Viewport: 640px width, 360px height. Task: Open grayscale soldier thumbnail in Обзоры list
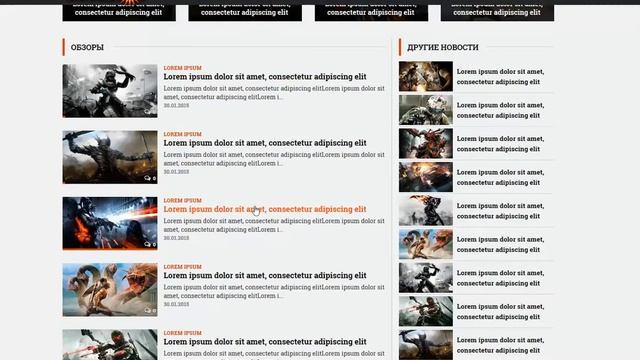(110, 91)
